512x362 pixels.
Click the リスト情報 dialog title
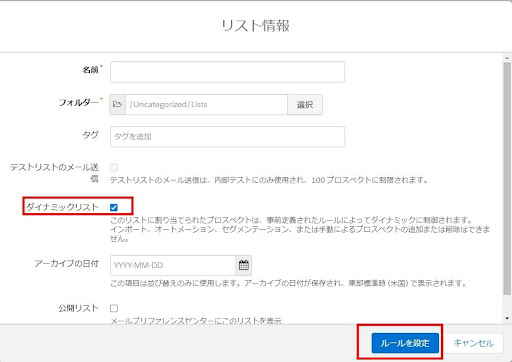(x=256, y=26)
